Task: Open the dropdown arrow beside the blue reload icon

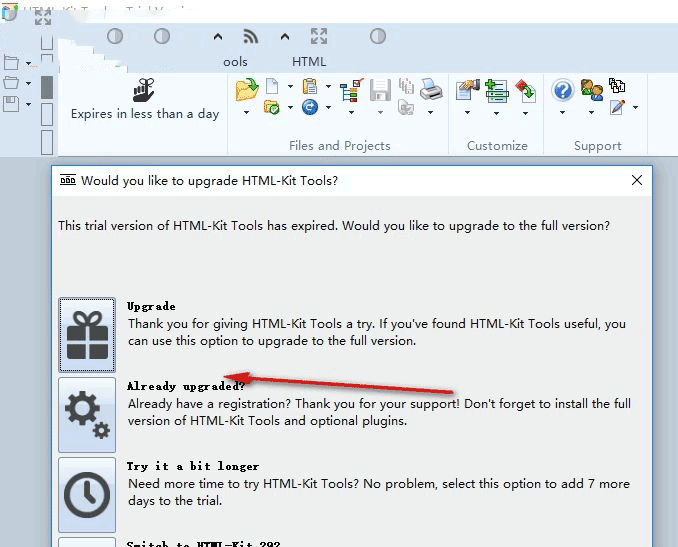Action: (328, 107)
